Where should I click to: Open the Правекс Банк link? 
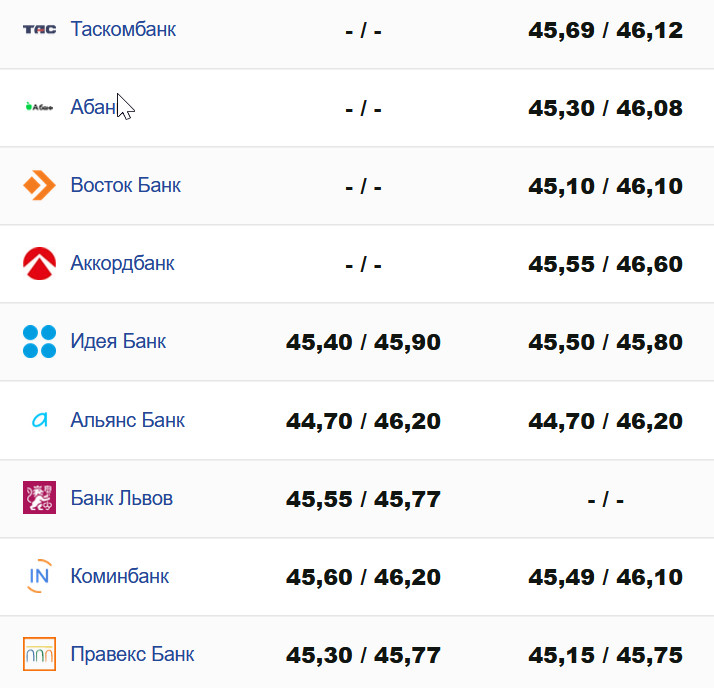tap(132, 655)
